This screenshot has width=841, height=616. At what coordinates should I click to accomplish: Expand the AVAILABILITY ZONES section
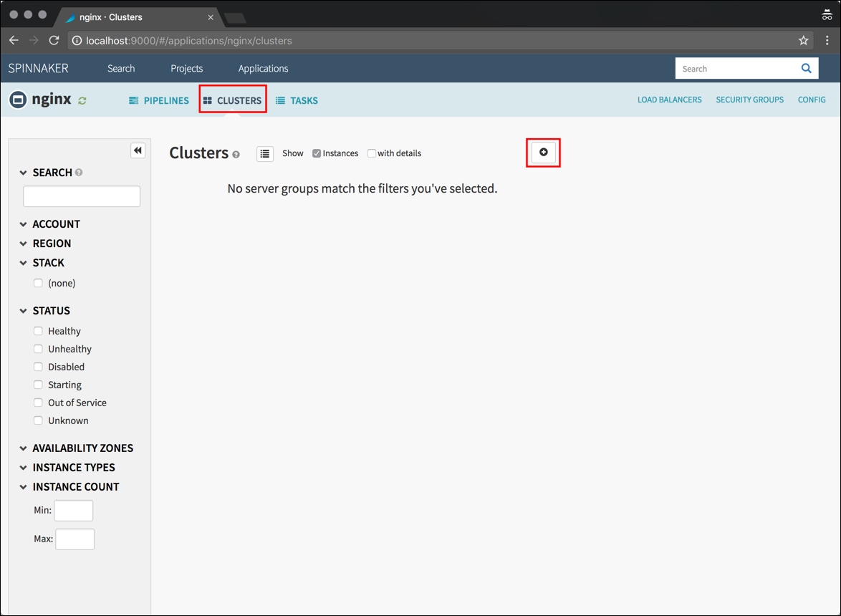point(23,448)
